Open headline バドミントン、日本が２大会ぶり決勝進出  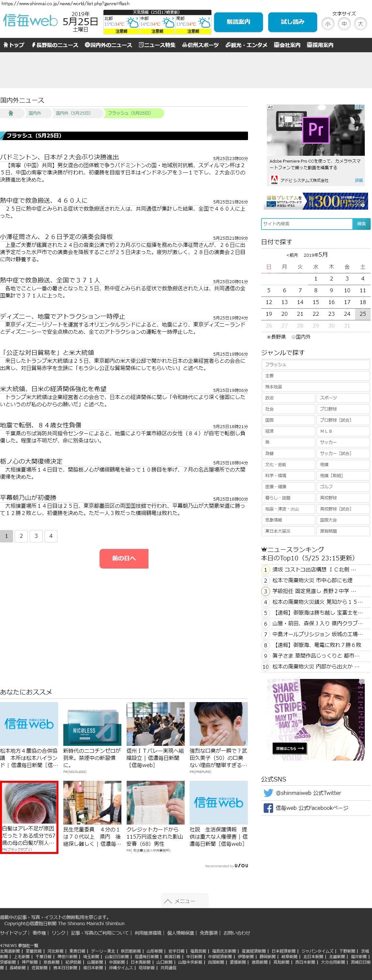[60, 157]
